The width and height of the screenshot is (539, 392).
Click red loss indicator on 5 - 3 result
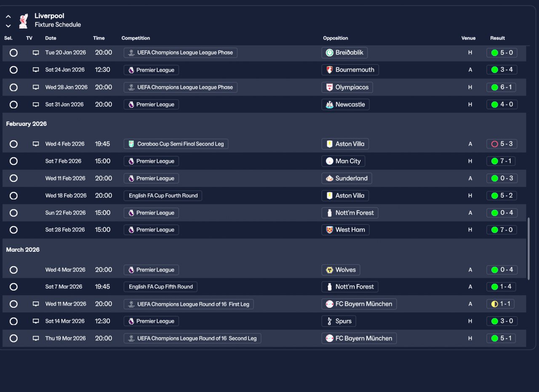(x=495, y=144)
